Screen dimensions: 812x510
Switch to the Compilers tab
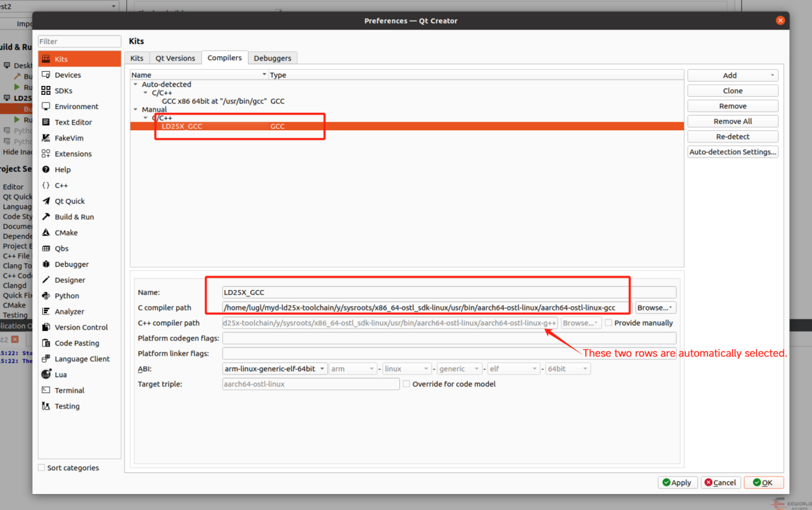[225, 58]
